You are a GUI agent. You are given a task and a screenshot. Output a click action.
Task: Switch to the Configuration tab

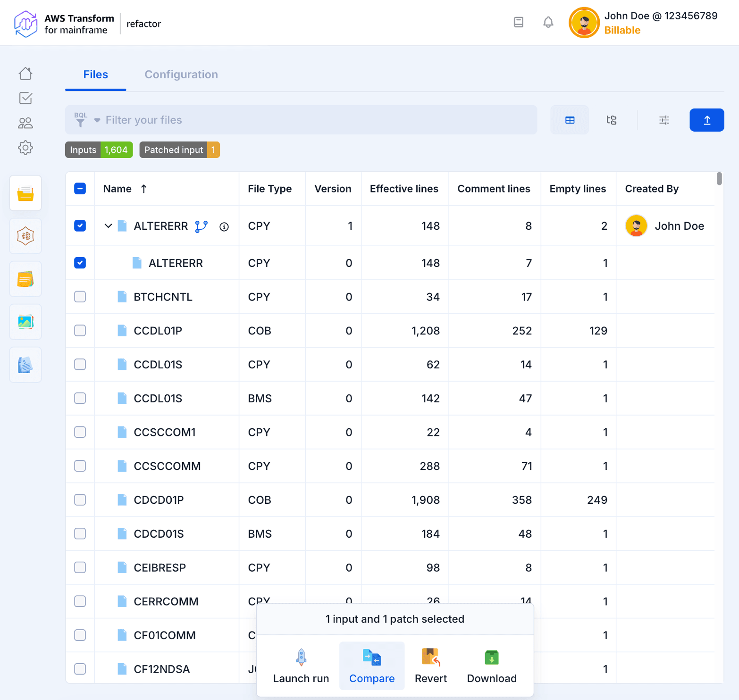181,75
